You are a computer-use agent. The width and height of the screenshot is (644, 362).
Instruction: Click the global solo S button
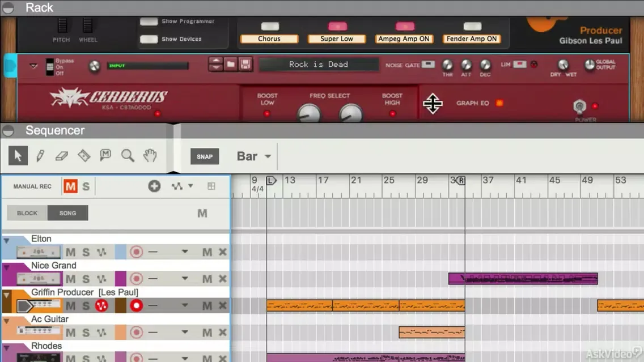86,186
